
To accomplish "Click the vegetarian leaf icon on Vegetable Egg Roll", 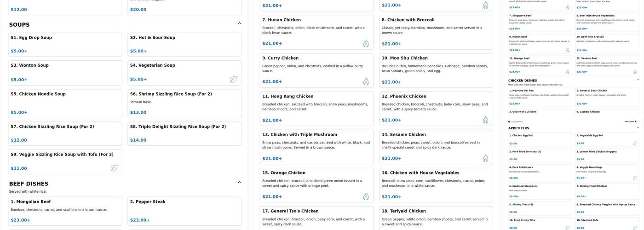I will coord(635,143).
